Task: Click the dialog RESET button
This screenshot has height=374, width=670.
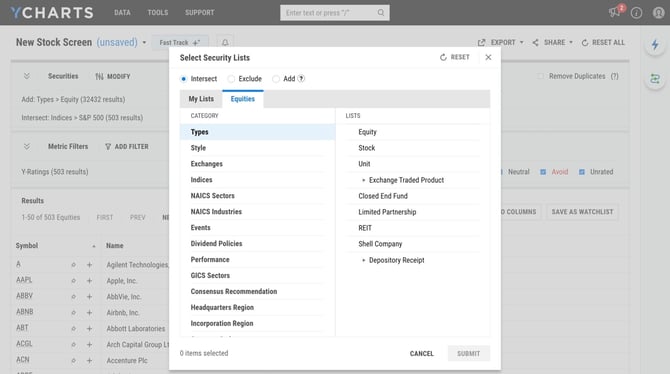Action: (x=455, y=57)
